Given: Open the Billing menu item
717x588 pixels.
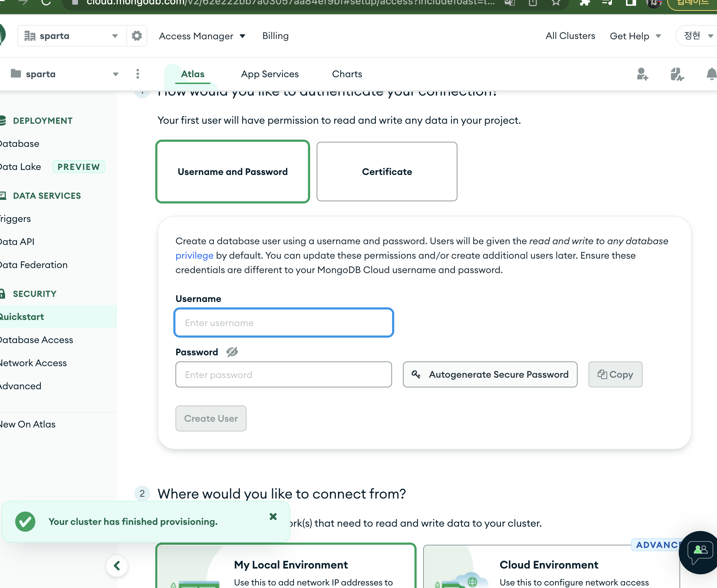Looking at the screenshot, I should click(x=275, y=36).
